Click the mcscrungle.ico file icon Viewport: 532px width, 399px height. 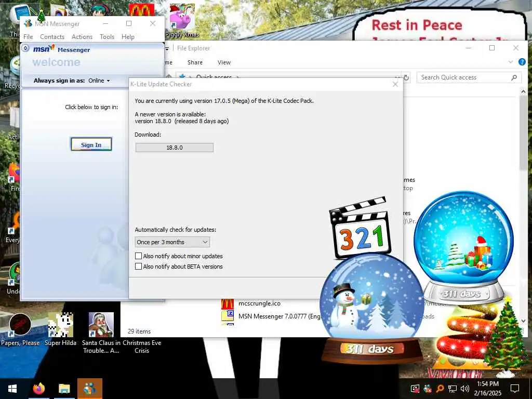[228, 303]
